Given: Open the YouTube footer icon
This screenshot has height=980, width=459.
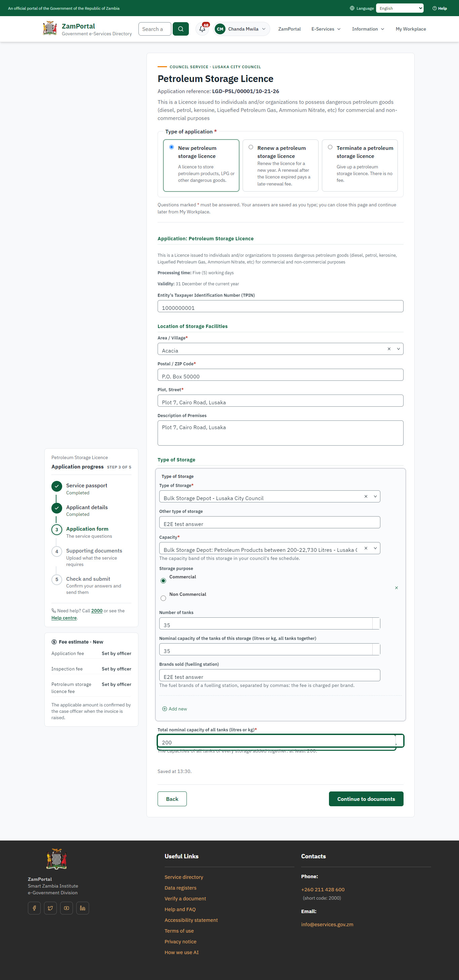Looking at the screenshot, I should click(x=67, y=908).
